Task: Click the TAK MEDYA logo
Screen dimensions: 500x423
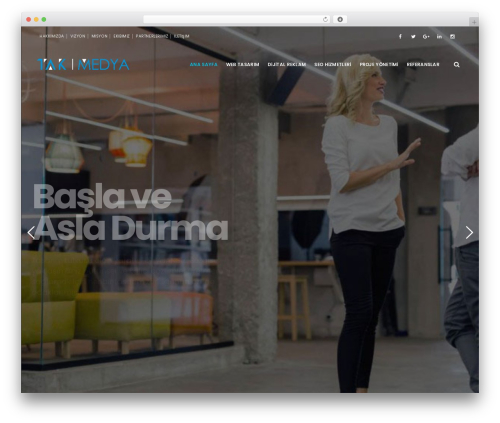Action: (x=83, y=64)
